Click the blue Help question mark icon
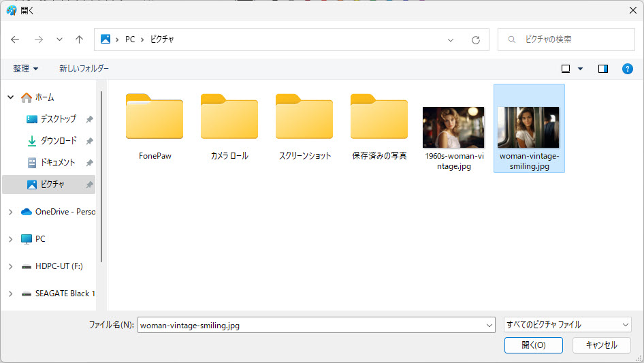The image size is (644, 363). click(627, 69)
